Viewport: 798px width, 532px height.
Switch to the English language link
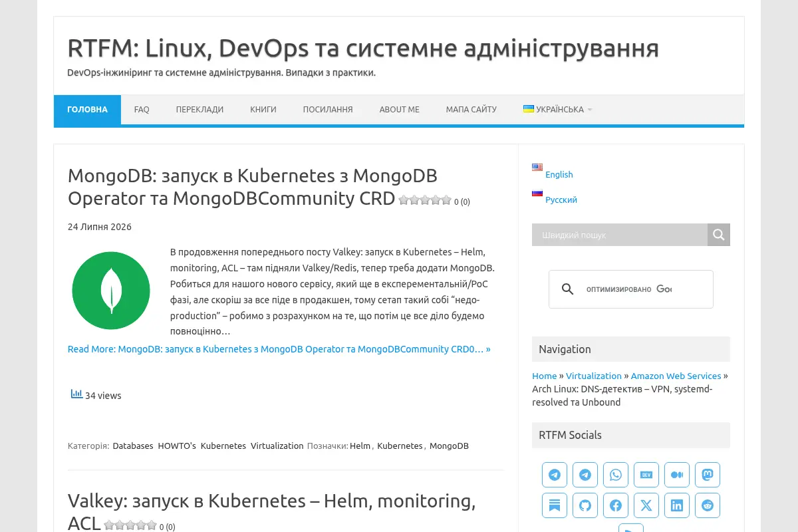pos(559,174)
